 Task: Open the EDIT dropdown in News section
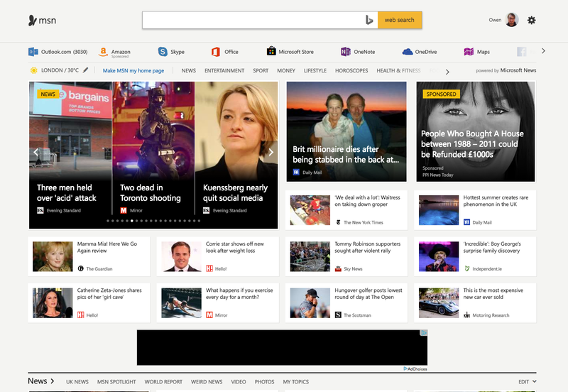(528, 381)
